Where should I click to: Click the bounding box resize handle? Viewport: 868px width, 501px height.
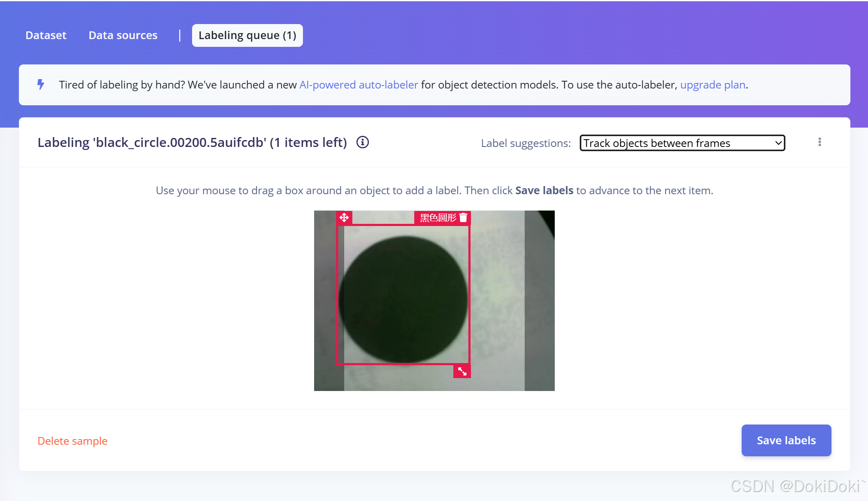coord(462,371)
